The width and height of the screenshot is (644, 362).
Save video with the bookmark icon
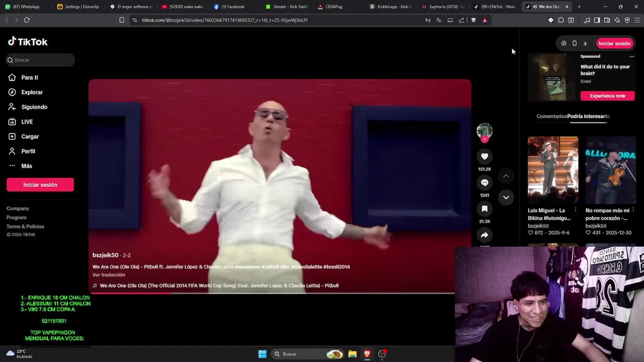(485, 209)
